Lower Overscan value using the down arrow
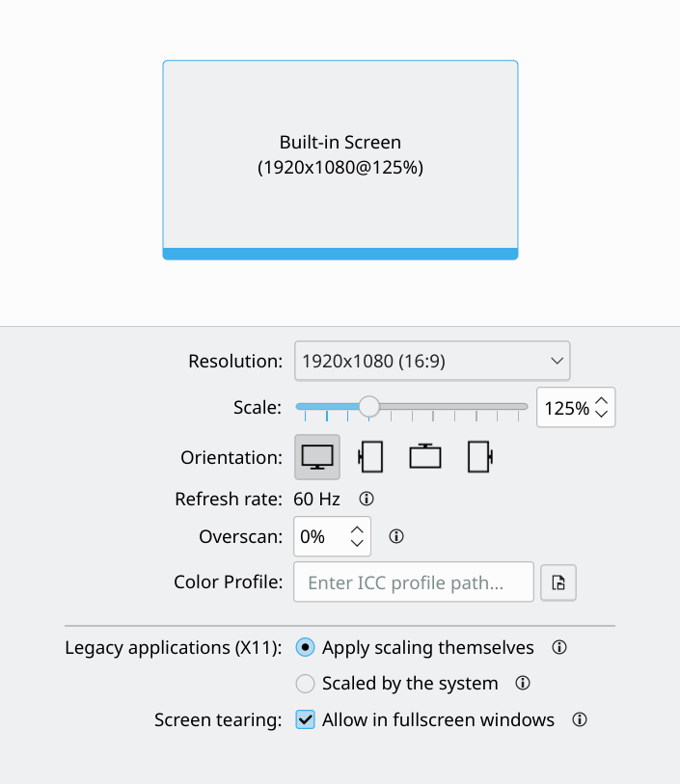Screen dimensions: 680x784 357,544
